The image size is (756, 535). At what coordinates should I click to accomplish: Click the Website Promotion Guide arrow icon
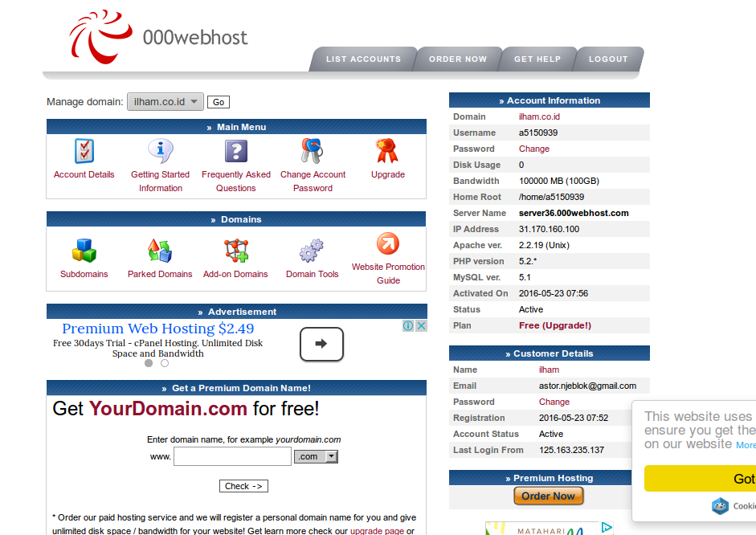tap(388, 243)
